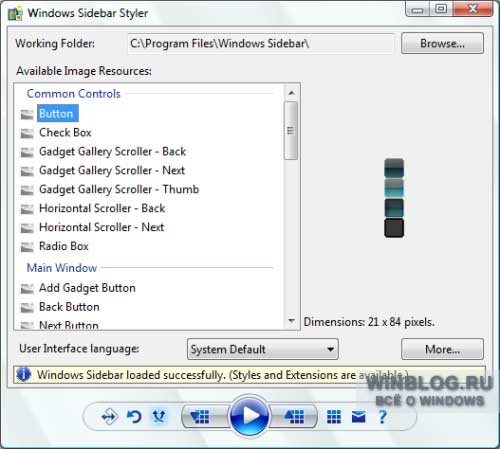
Task: Select Horizontal Scroller - Back item
Action: pyautogui.click(x=102, y=208)
